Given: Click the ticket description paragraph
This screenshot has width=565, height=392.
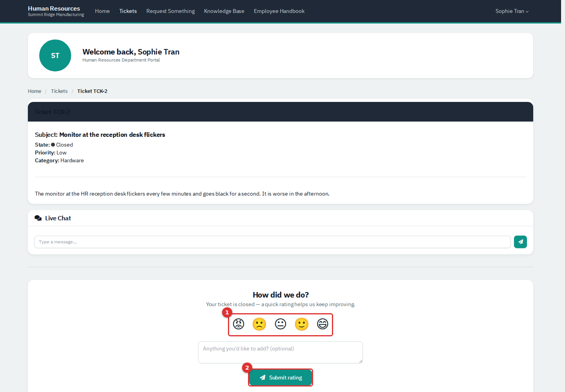Looking at the screenshot, I should coord(182,194).
